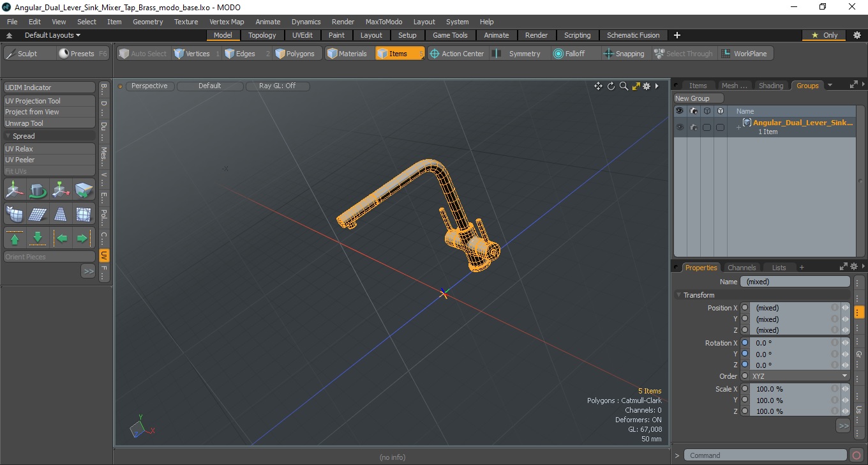Click the Unwrap Tool button

tap(50, 123)
